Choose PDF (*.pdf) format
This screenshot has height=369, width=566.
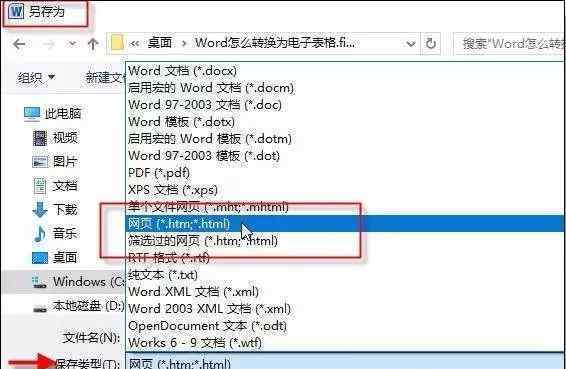pos(345,173)
